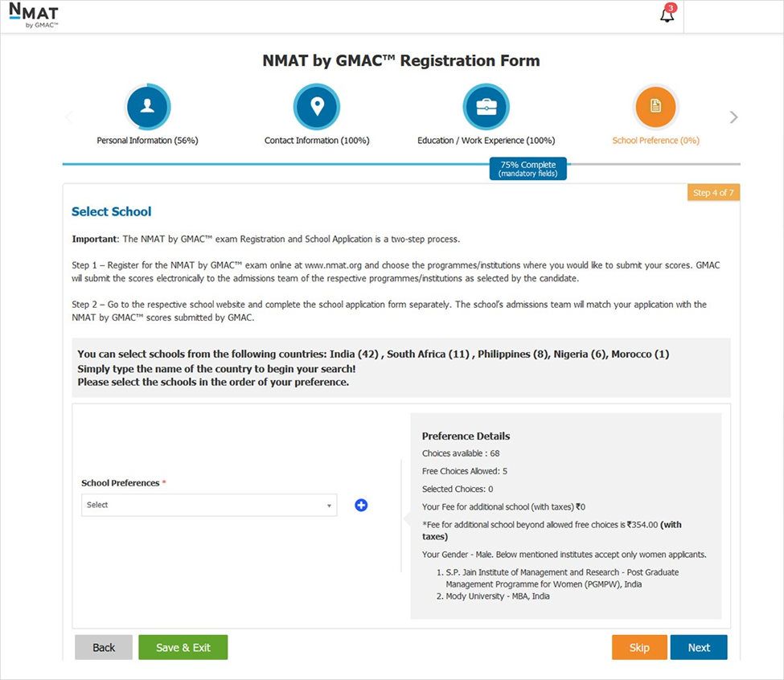Click the 'Your Gender - Male' notice line
The width and height of the screenshot is (784, 680).
[564, 555]
